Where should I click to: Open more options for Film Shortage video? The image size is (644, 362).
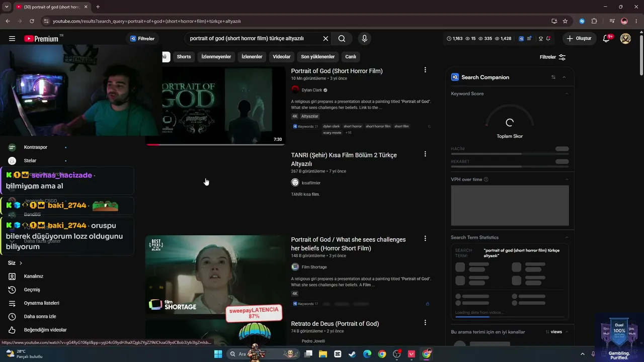[x=425, y=238]
